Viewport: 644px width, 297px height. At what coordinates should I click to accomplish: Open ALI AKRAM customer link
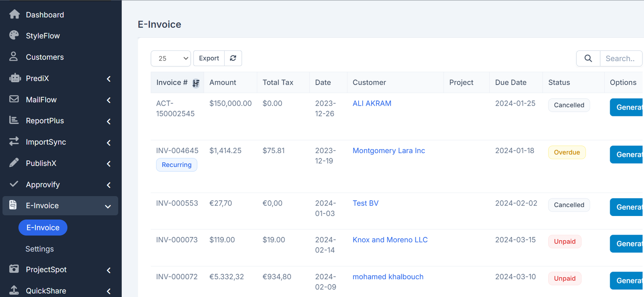point(372,104)
